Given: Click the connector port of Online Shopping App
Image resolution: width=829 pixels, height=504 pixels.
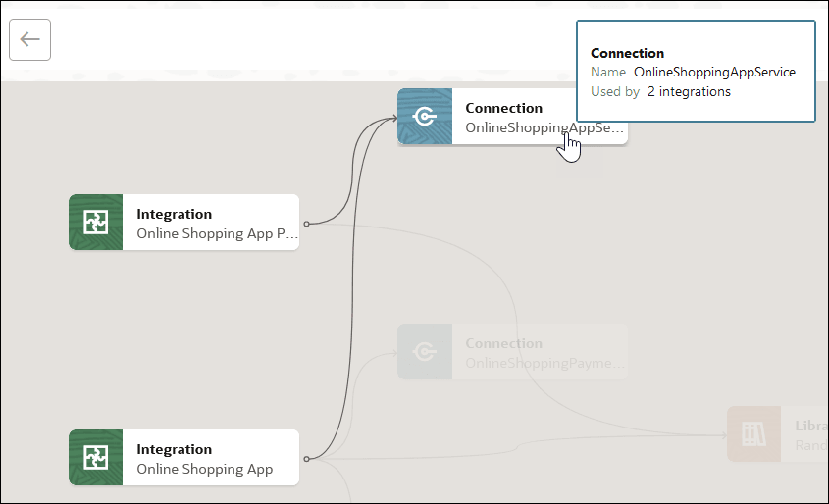Looking at the screenshot, I should (307, 459).
